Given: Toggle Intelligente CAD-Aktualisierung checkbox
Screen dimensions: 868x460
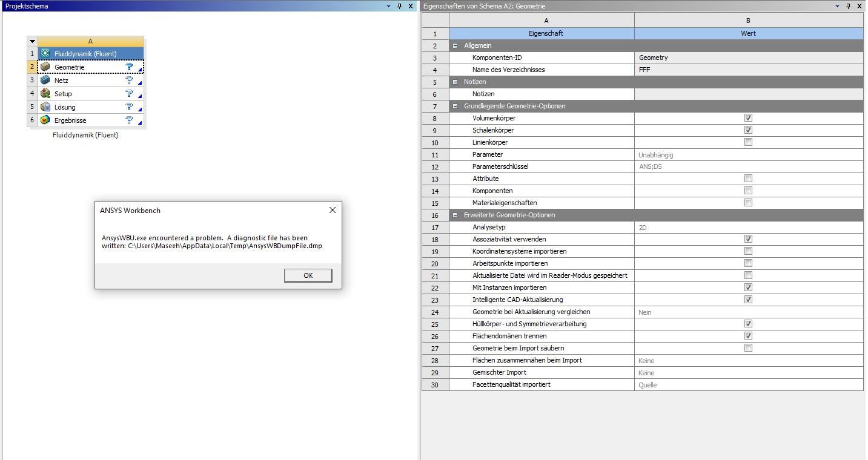Looking at the screenshot, I should click(x=748, y=300).
